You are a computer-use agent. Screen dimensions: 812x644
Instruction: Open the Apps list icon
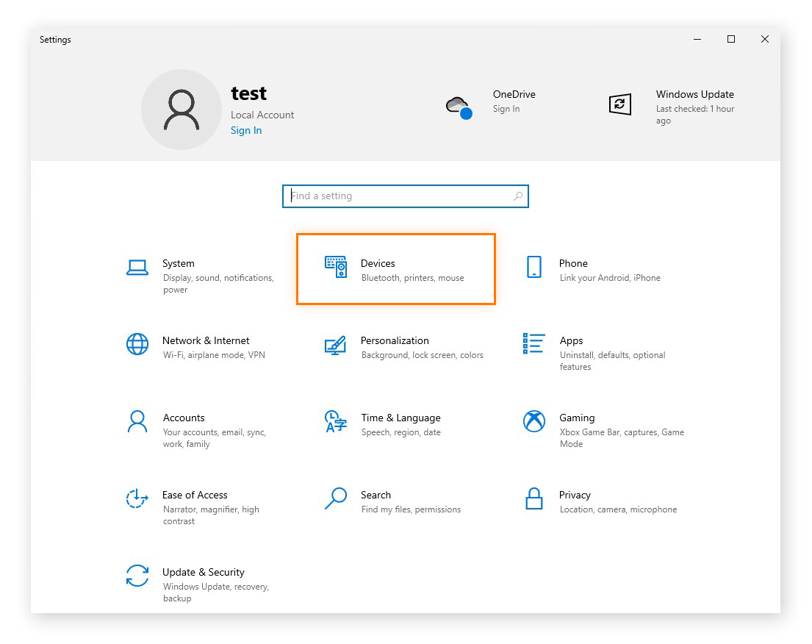pyautogui.click(x=534, y=343)
